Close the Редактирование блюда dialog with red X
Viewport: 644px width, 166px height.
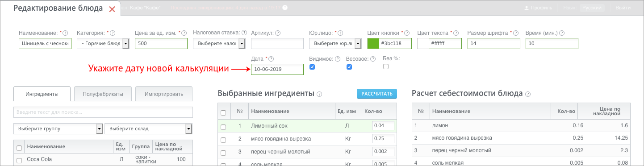tap(112, 9)
